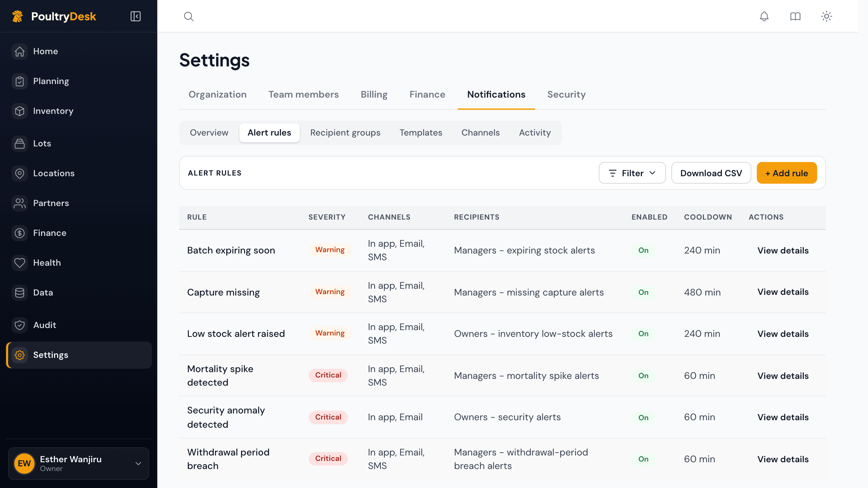Switch to the Overview sub-tab
Viewport: 868px width, 488px height.
(x=209, y=133)
